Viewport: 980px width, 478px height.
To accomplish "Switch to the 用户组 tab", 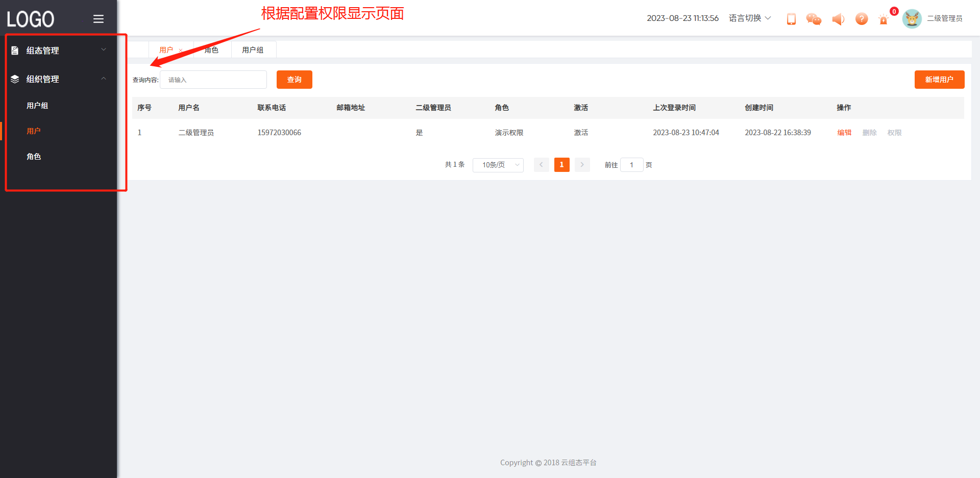I will click(x=253, y=50).
